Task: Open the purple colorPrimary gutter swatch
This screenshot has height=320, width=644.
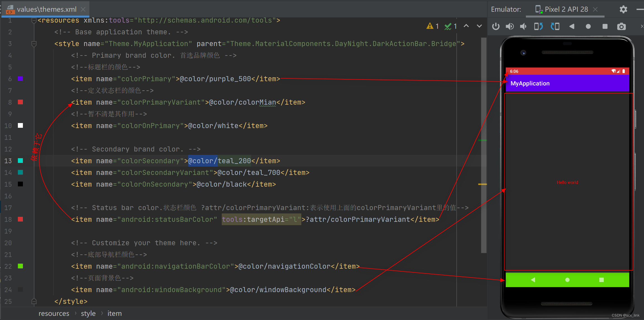Action: coord(20,79)
